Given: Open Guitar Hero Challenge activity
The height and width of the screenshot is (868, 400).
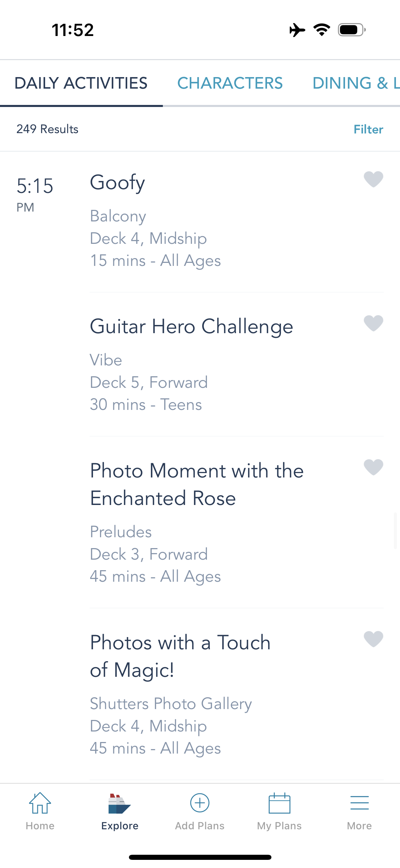Looking at the screenshot, I should (x=191, y=326).
